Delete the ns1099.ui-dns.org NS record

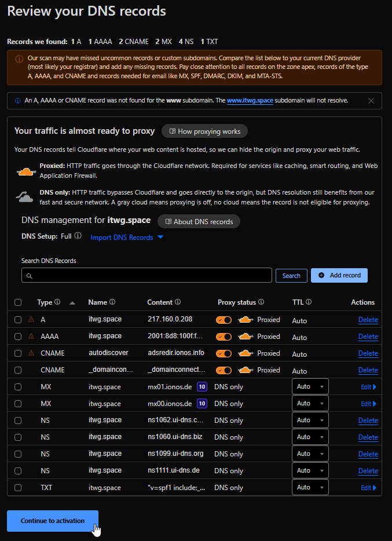click(x=368, y=454)
